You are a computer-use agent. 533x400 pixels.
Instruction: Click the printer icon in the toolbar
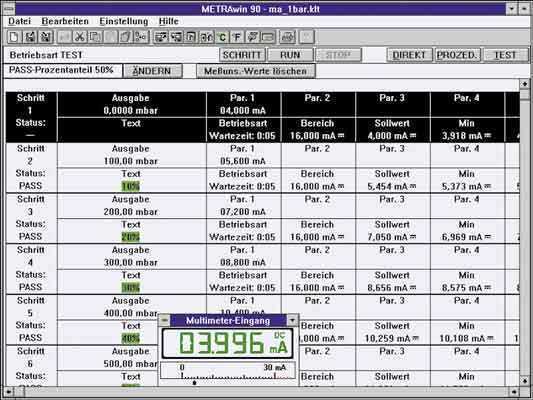[x=287, y=37]
